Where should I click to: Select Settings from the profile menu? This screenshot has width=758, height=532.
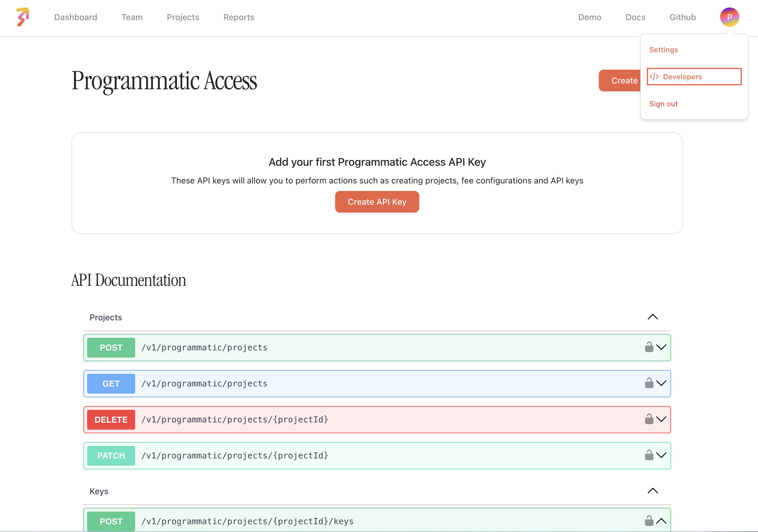pyautogui.click(x=663, y=50)
